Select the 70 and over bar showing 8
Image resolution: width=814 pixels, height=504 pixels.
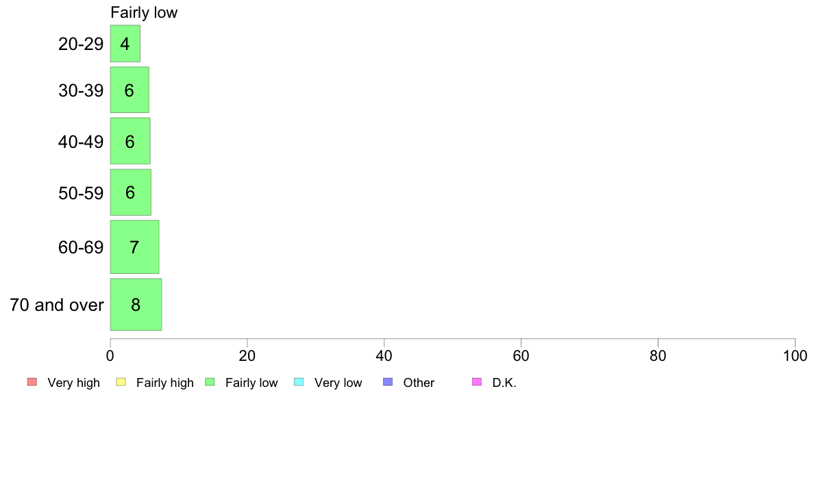136,305
